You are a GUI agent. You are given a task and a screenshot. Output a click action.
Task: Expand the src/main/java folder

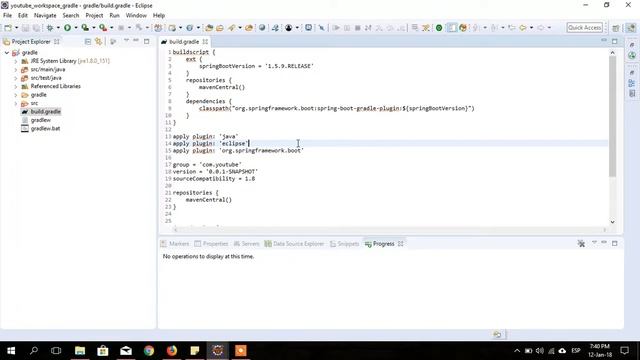(16, 70)
